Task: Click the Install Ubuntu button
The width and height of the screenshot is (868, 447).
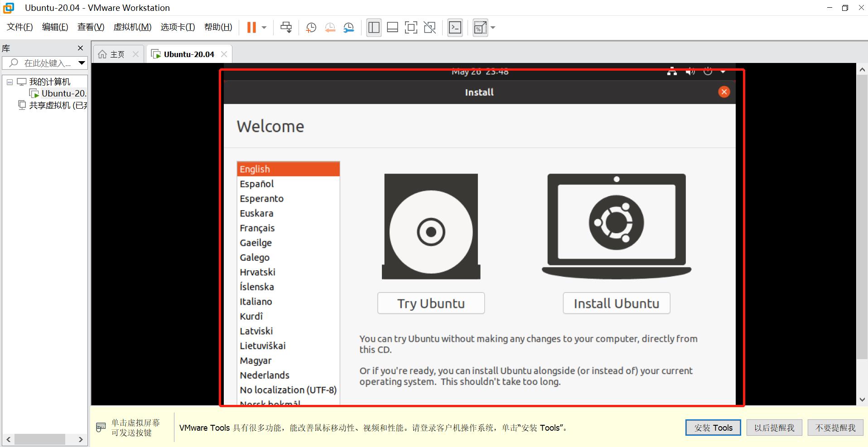Action: pyautogui.click(x=616, y=303)
